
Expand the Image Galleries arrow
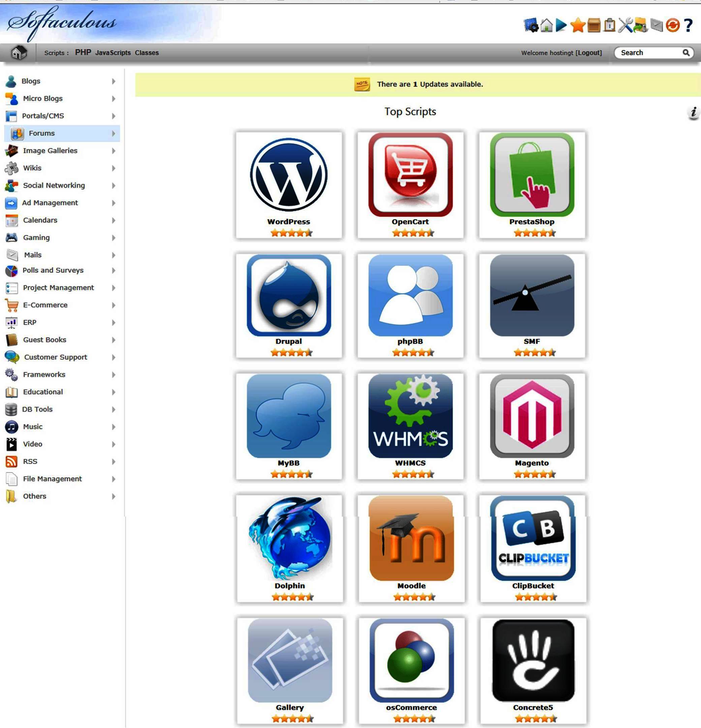[x=114, y=151]
